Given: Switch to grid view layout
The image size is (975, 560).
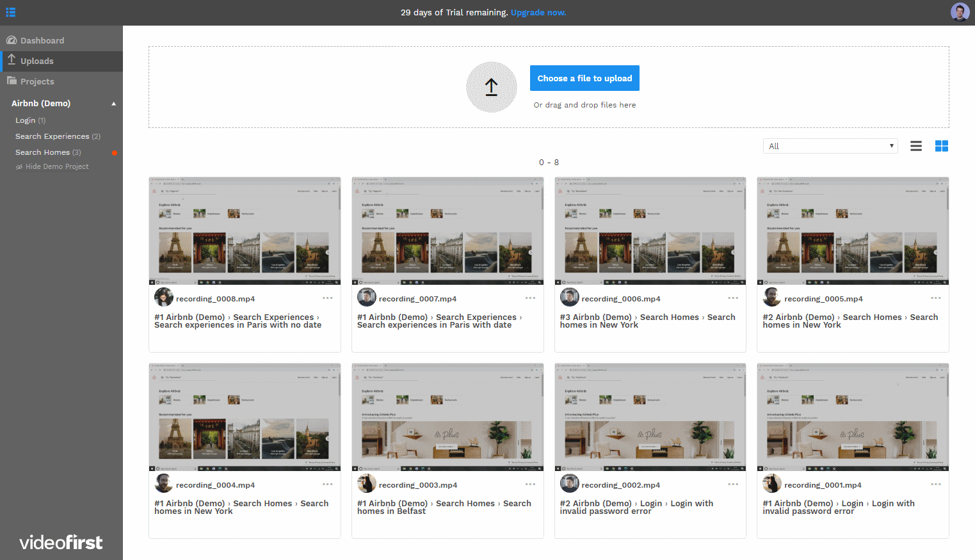Looking at the screenshot, I should (x=941, y=146).
